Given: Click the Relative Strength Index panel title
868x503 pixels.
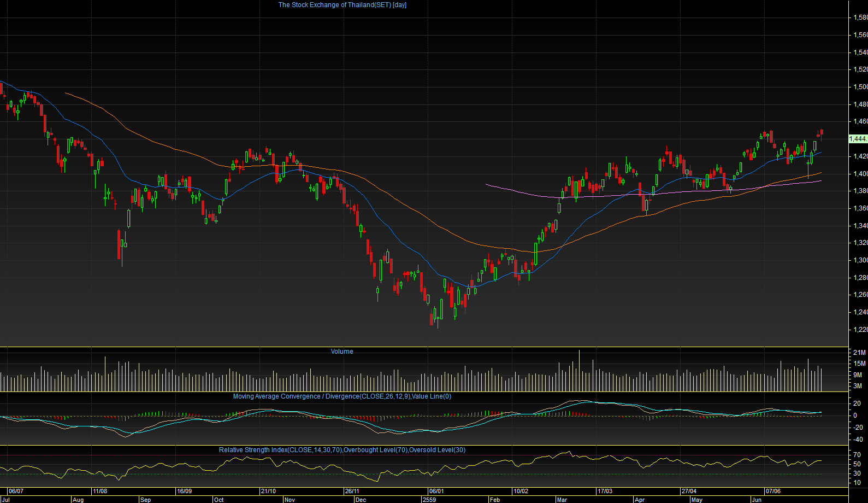Looking at the screenshot, I should [x=342, y=450].
